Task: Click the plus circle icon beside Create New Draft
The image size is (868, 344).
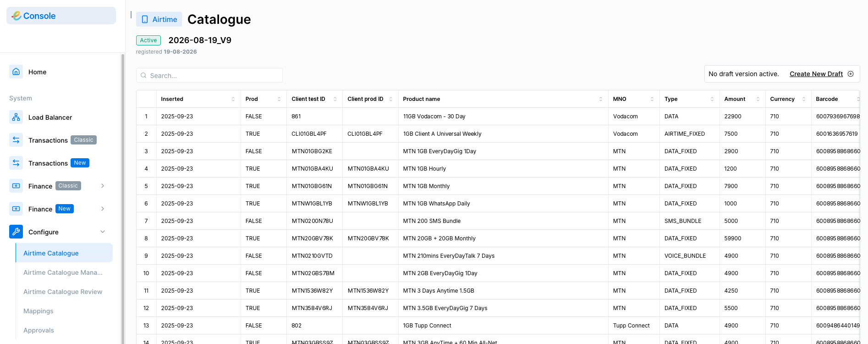Action: click(851, 74)
